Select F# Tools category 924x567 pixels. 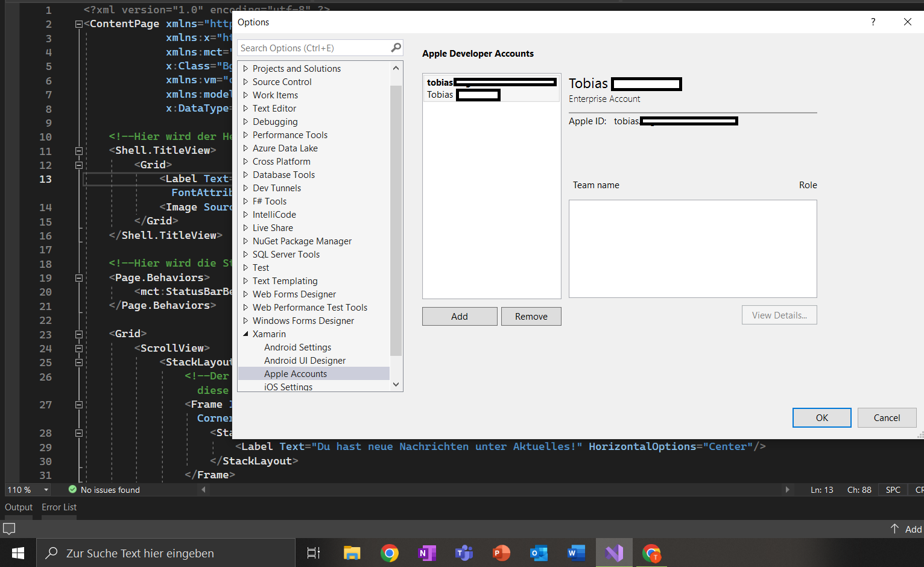point(270,201)
